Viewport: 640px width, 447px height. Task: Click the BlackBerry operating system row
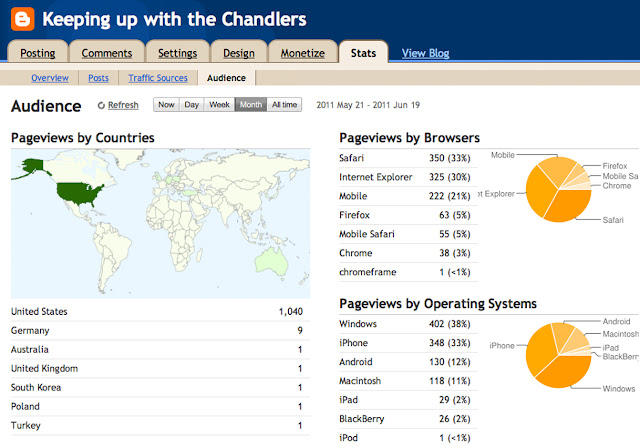[408, 419]
